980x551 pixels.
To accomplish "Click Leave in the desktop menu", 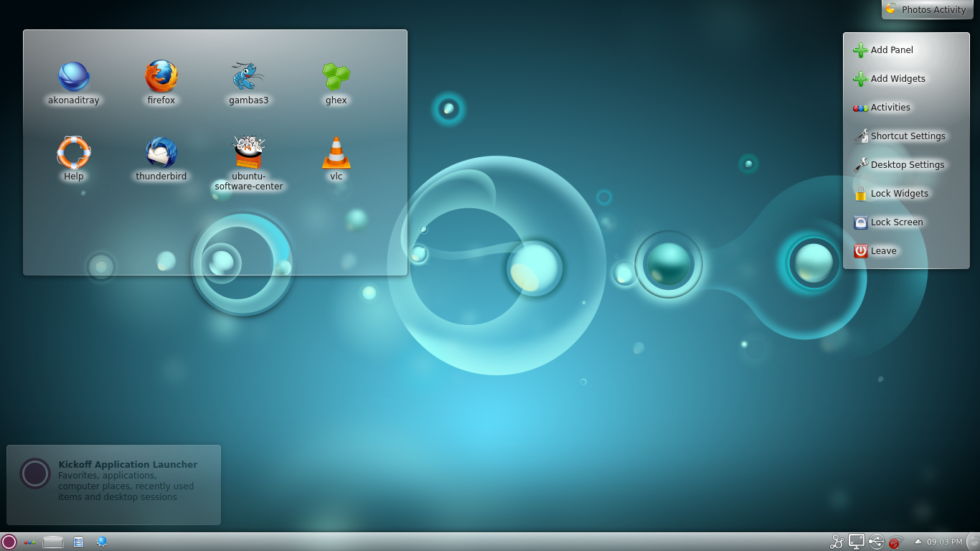I will tap(883, 251).
